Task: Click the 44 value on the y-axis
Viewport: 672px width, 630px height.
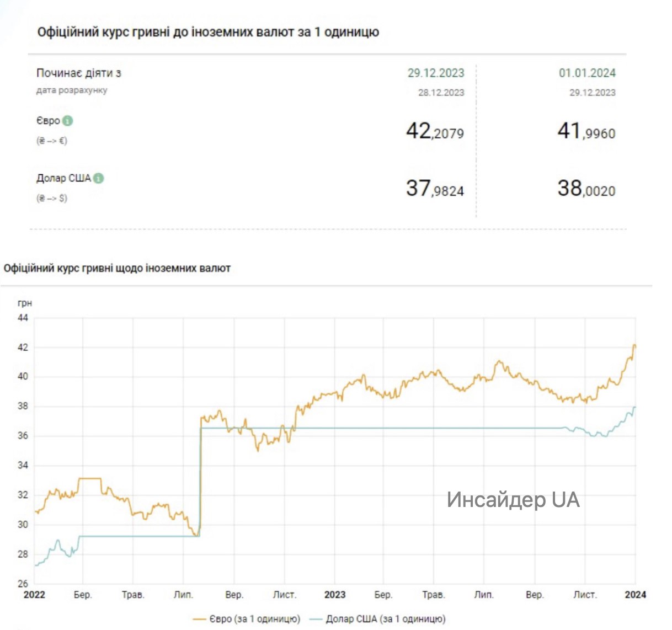Action: coord(23,318)
